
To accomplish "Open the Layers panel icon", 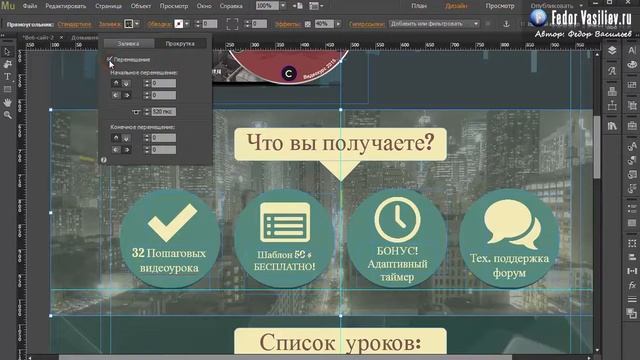I will [612, 51].
